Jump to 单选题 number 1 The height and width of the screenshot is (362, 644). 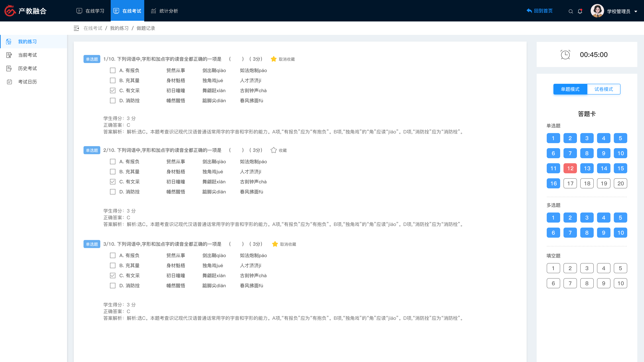click(553, 138)
